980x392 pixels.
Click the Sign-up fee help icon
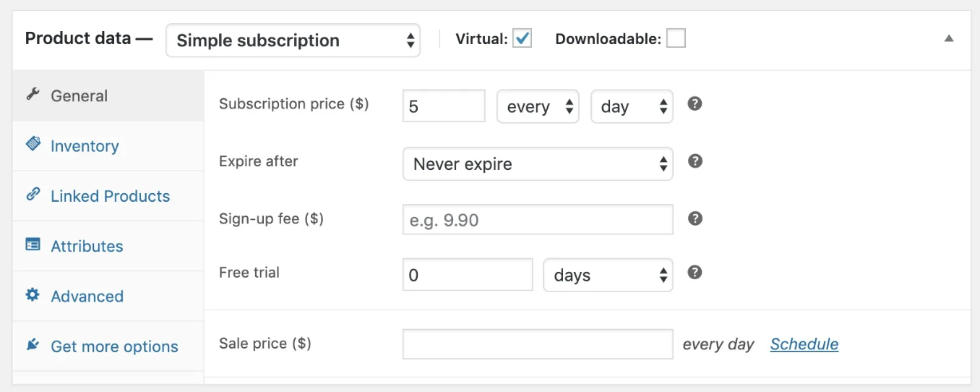pyautogui.click(x=695, y=218)
